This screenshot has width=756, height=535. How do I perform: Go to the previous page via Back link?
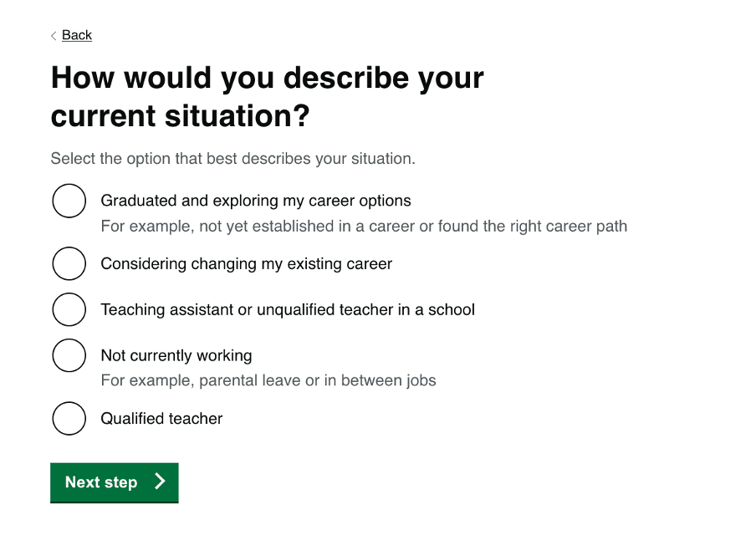pyautogui.click(x=77, y=35)
